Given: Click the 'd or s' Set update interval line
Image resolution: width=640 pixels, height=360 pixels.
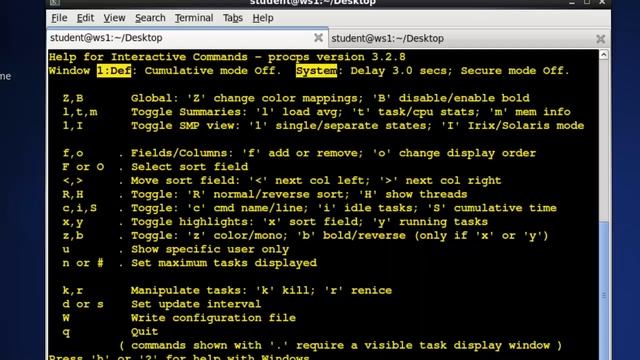Looking at the screenshot, I should (x=162, y=304).
